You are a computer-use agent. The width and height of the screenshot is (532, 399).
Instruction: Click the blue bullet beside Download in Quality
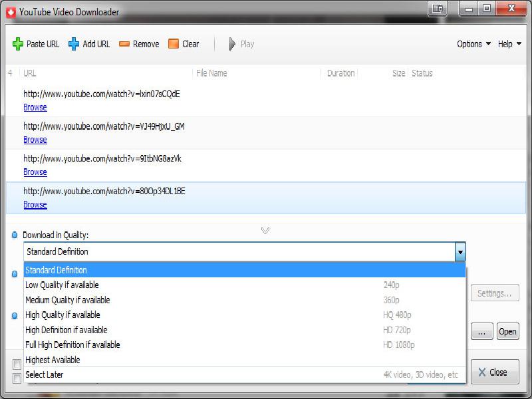[15, 235]
